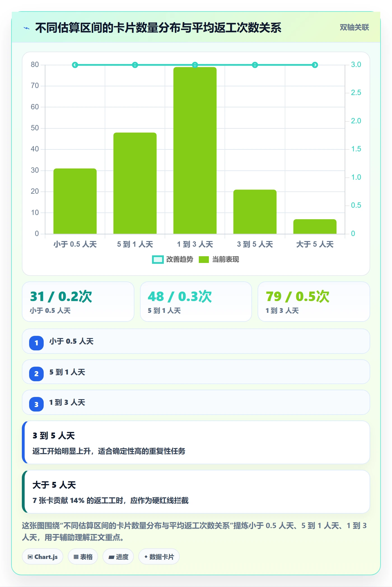The width and height of the screenshot is (392, 587).
Task: Click the line point above 大于 5 人天
Action: (315, 65)
